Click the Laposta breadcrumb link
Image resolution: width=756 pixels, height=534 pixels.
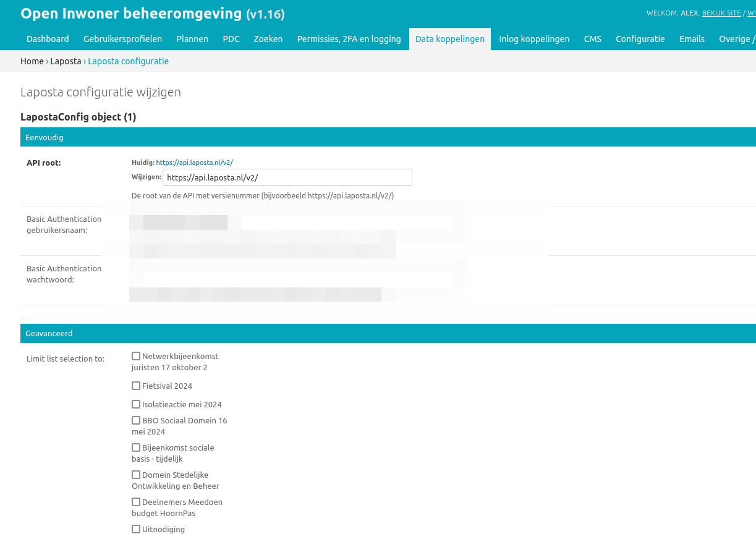[66, 61]
